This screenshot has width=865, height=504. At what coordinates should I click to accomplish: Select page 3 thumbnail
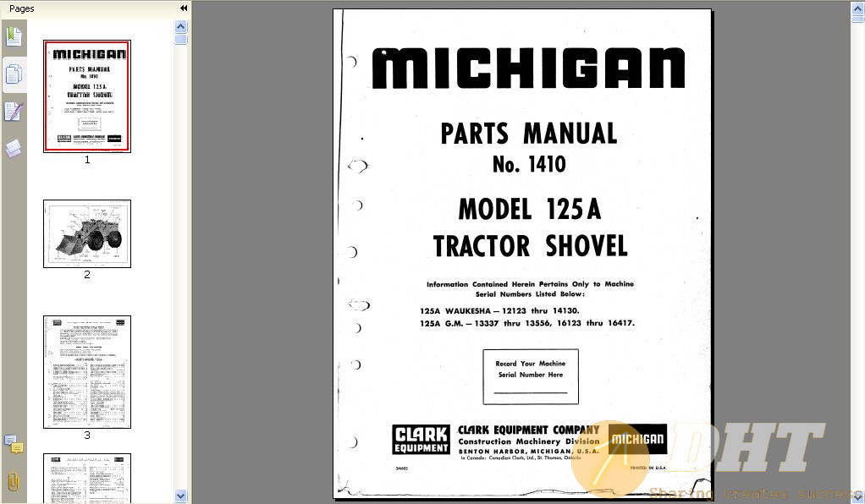[x=87, y=372]
